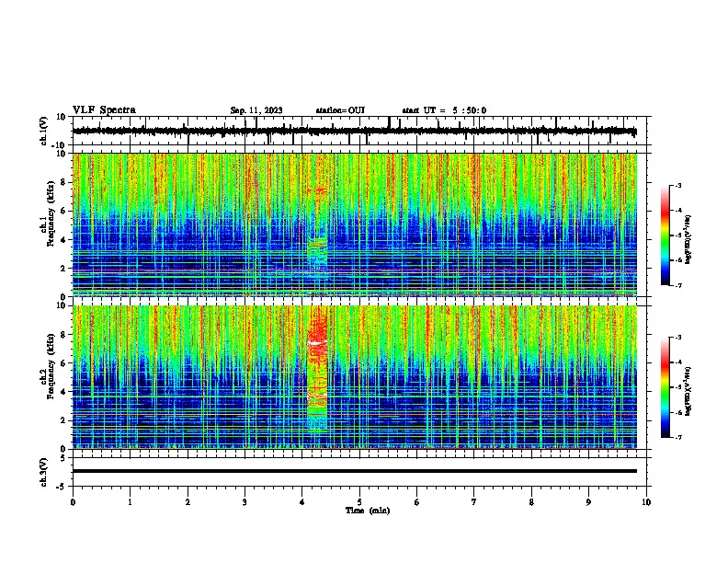728x563 pixels.
Task: Click the "VLF Spectra" title text
Action: click(105, 110)
